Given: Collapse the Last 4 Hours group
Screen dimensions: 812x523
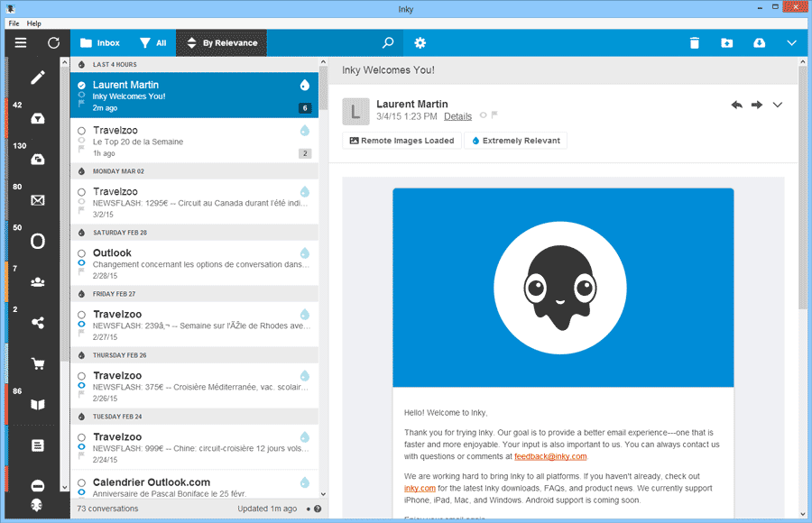Looking at the screenshot, I should coord(194,65).
